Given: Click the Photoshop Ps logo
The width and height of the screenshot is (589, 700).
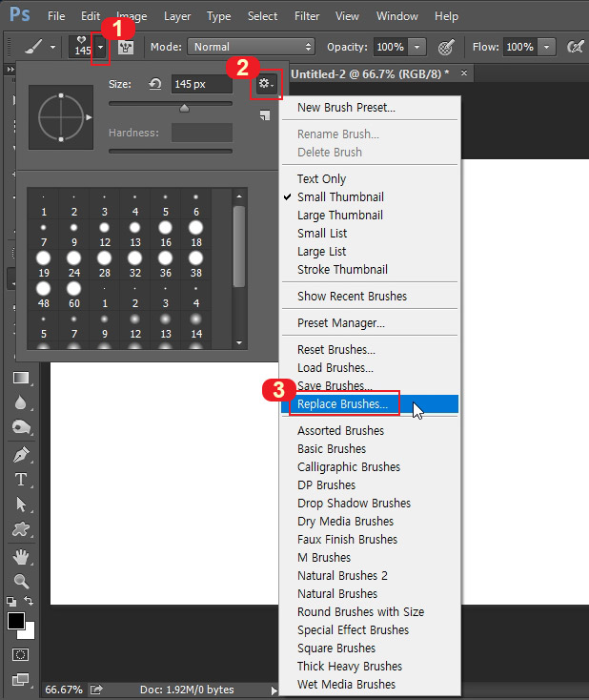Looking at the screenshot, I should [x=20, y=14].
